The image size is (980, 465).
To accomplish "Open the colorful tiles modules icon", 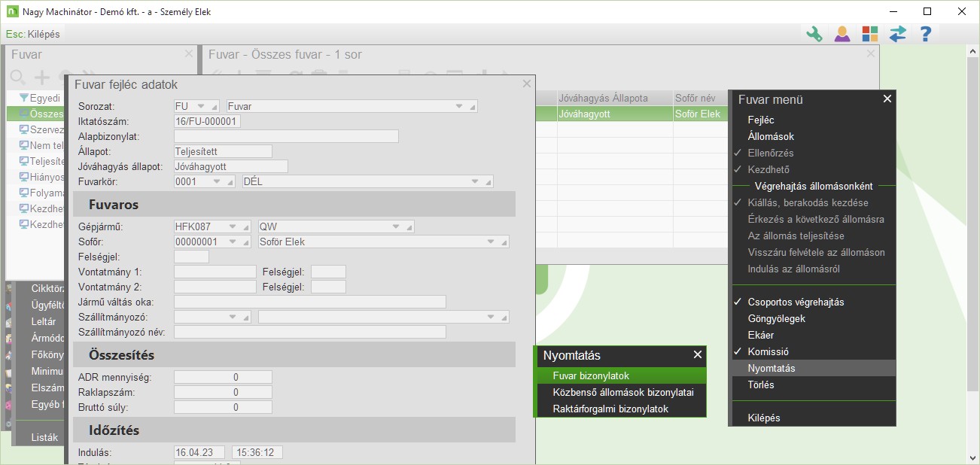I will 870,34.
